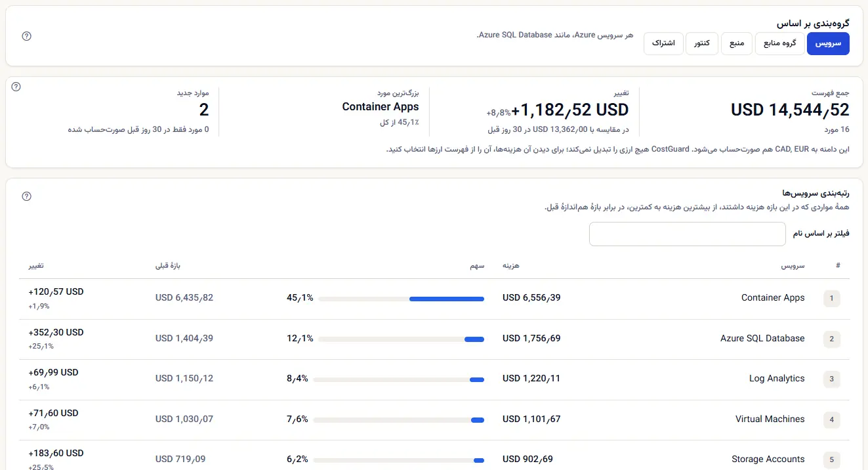Group by گروه منابع
The height and width of the screenshot is (470, 868).
coord(780,44)
